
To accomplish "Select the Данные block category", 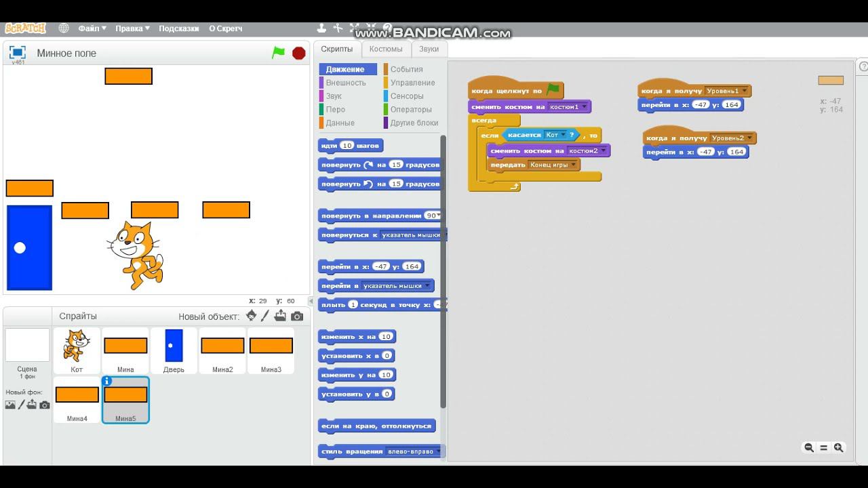I will (340, 123).
